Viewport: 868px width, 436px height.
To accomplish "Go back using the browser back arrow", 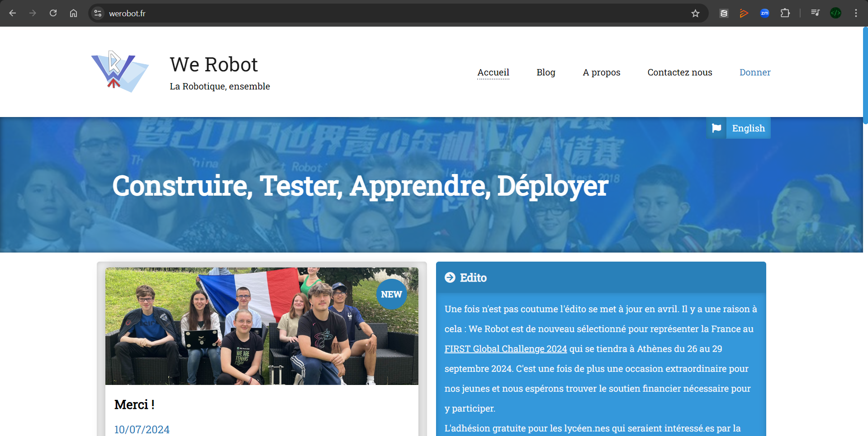I will [x=13, y=13].
